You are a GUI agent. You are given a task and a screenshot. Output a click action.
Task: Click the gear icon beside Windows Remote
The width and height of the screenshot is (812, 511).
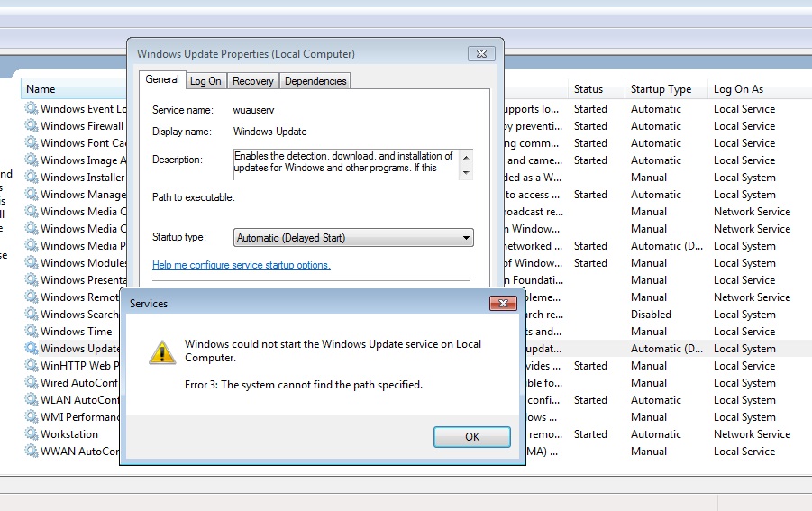pyautogui.click(x=32, y=297)
